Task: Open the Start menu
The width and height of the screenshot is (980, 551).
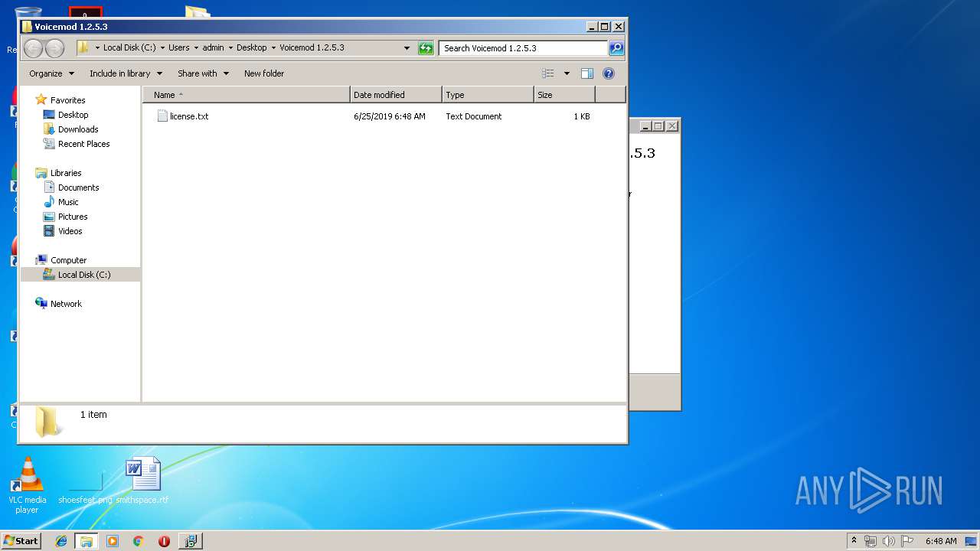Action: 21,541
